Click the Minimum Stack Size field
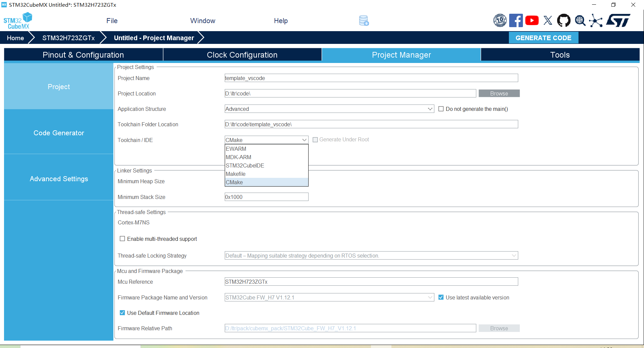644x348 pixels. pyautogui.click(x=266, y=197)
